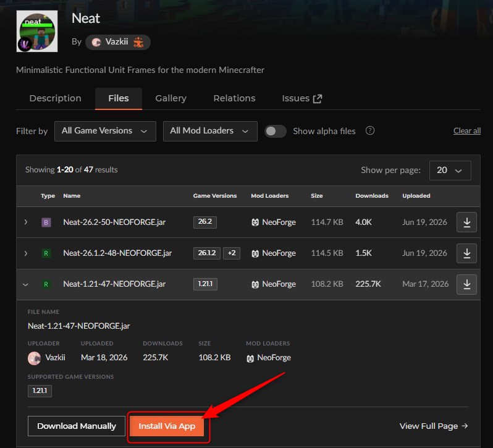The width and height of the screenshot is (493, 448).
Task: Open the View Full Page link
Action: 434,426
